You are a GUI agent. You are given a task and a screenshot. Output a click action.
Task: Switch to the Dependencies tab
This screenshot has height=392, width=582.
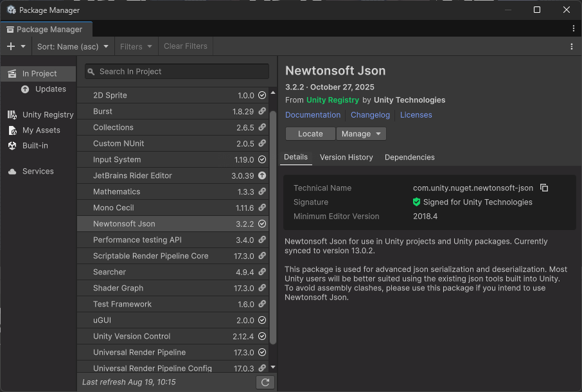tap(409, 157)
